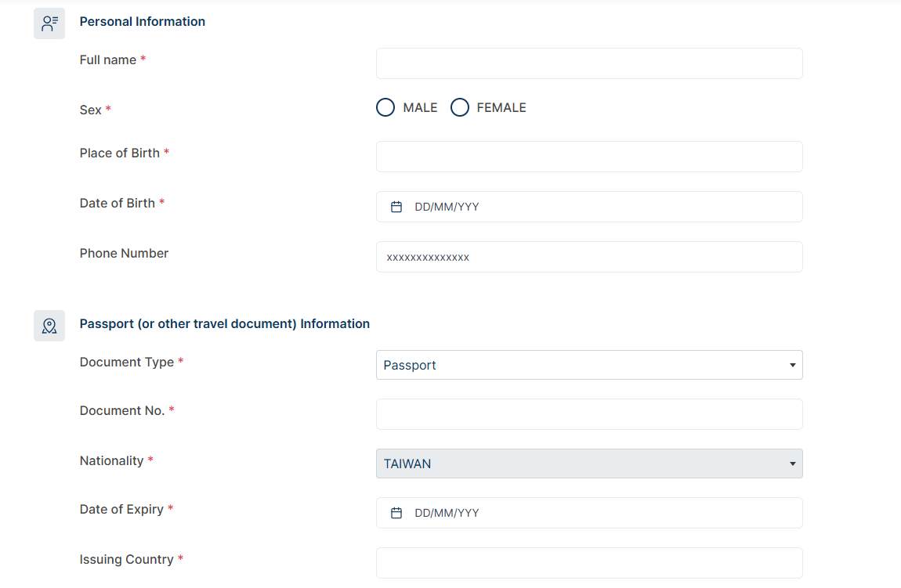Screen dimensions: 901x588
Task: Click the Passport value in Document Type
Action: point(409,365)
